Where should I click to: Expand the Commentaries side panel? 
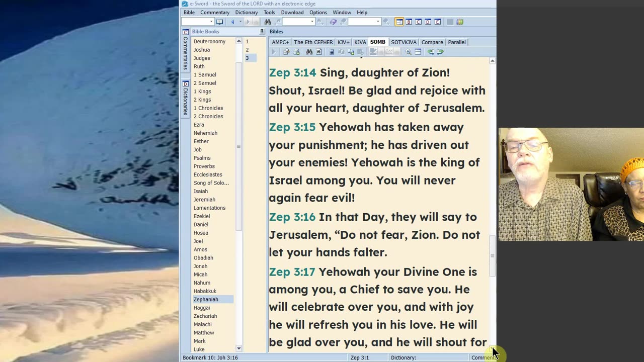point(185,49)
